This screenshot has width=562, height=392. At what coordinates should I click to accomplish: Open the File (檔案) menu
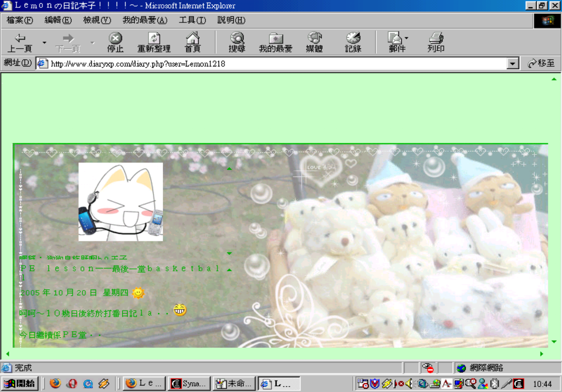[20, 20]
